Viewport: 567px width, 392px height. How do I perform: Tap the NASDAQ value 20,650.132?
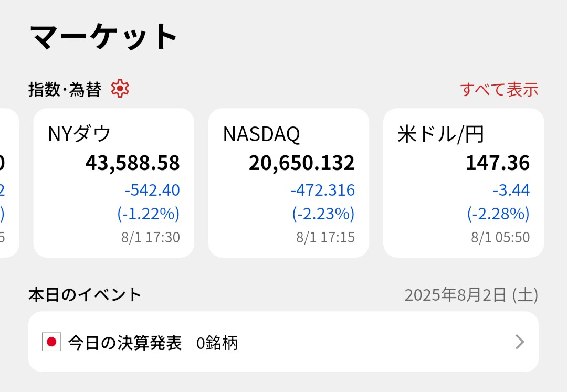302,163
